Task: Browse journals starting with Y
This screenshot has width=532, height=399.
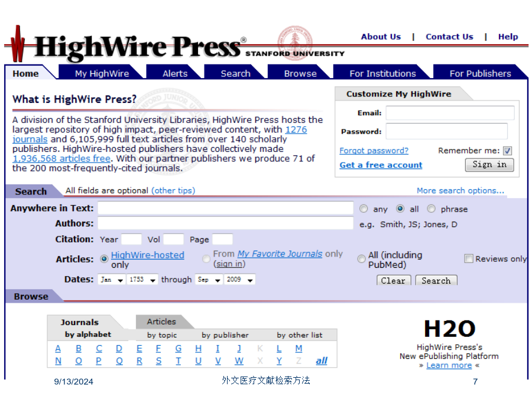Action: click(279, 361)
